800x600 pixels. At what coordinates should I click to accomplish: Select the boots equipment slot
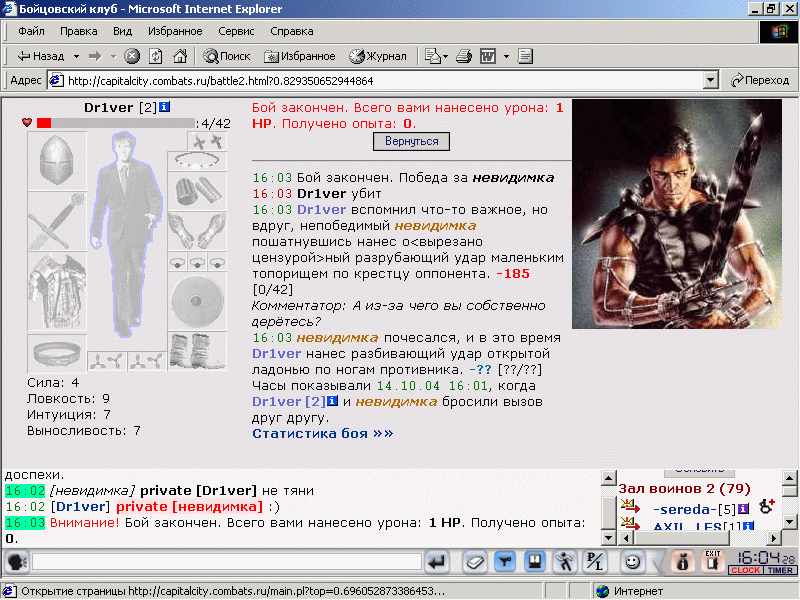pyautogui.click(x=197, y=351)
